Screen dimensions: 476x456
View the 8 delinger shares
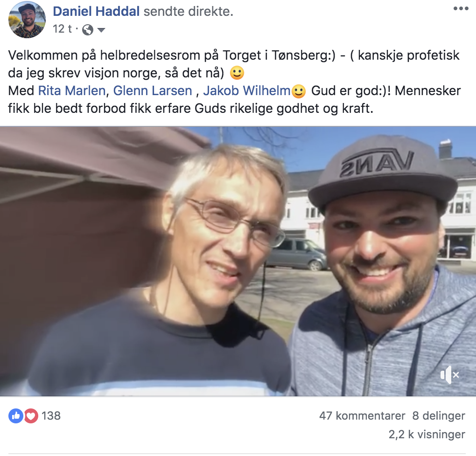439,415
